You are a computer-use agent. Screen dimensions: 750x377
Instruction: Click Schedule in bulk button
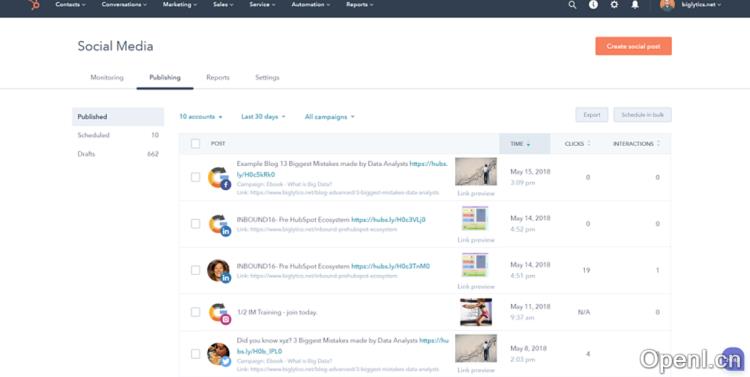pos(642,115)
